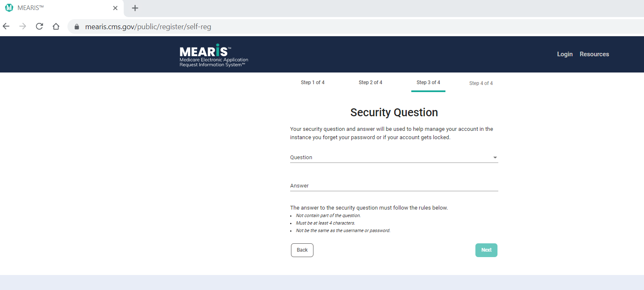Jump to Step 4 of 4
This screenshot has width=644, height=290.
pos(481,83)
